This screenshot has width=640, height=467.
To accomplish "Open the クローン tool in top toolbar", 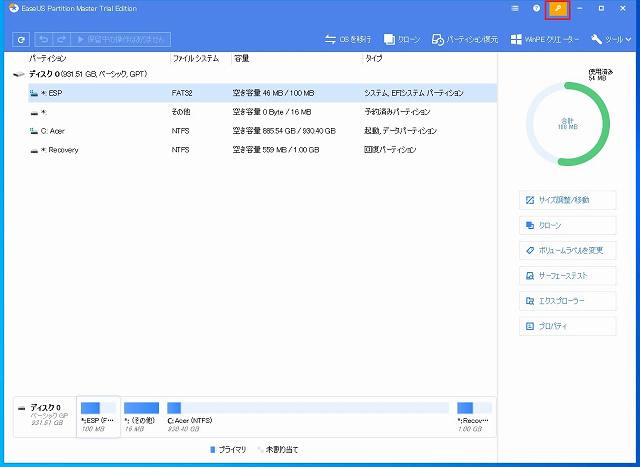I will tap(402, 40).
